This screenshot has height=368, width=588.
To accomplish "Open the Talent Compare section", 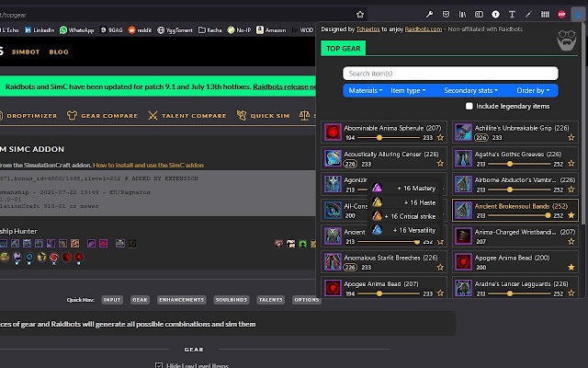I will [x=187, y=116].
